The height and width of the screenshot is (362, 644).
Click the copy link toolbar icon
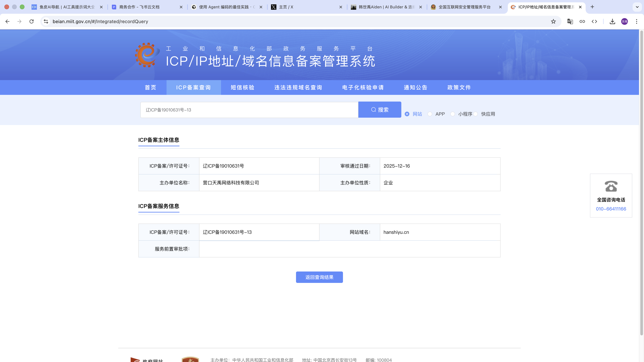(582, 21)
